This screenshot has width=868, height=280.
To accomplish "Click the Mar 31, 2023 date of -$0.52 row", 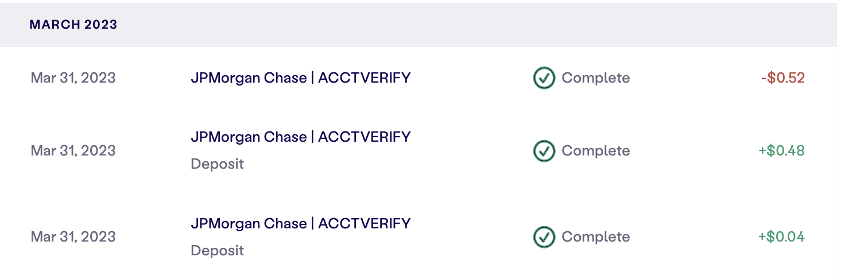I will coord(73,78).
